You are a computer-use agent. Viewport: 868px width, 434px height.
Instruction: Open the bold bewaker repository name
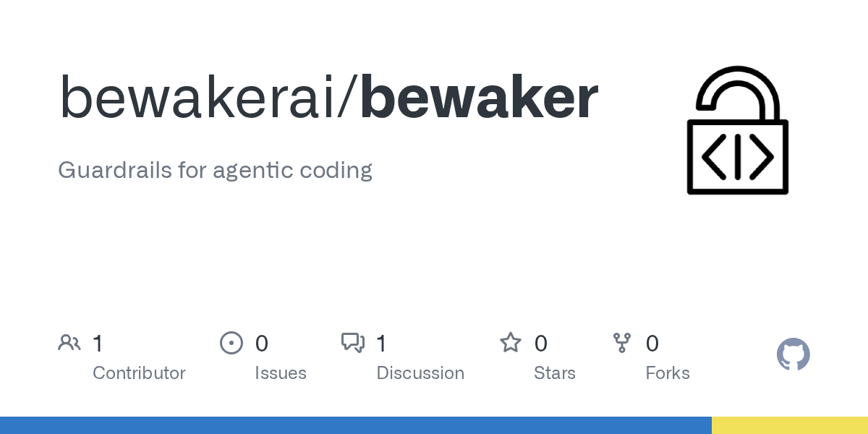click(479, 98)
